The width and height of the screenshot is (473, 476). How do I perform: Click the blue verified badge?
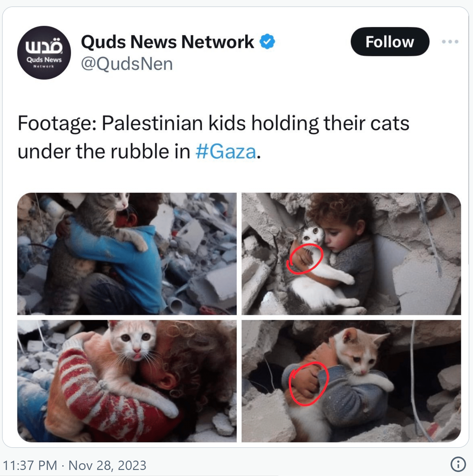[x=267, y=42]
